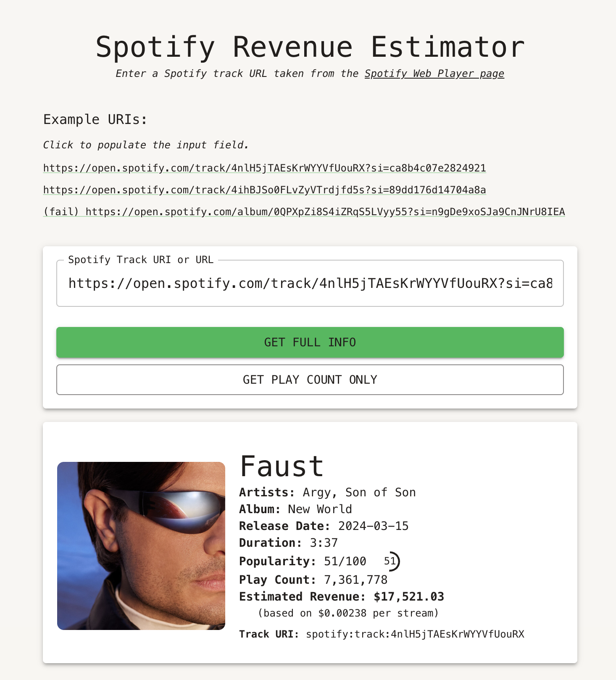This screenshot has width=616, height=680.
Task: Select the Artists line listing Argy
Action: [x=327, y=492]
